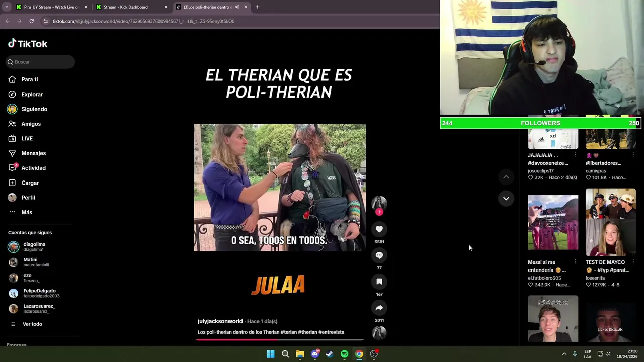Go to the next video with the down chevron
This screenshot has height=362, width=644.
(506, 199)
